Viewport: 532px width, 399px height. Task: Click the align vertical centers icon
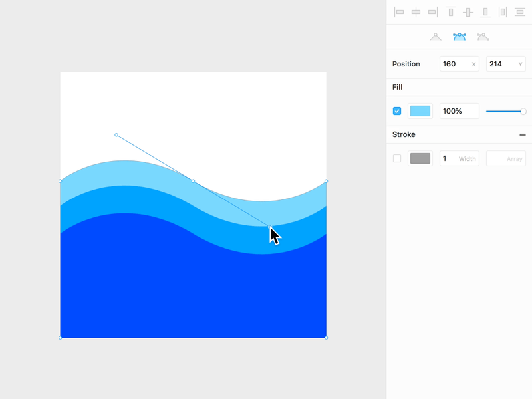pos(468,12)
